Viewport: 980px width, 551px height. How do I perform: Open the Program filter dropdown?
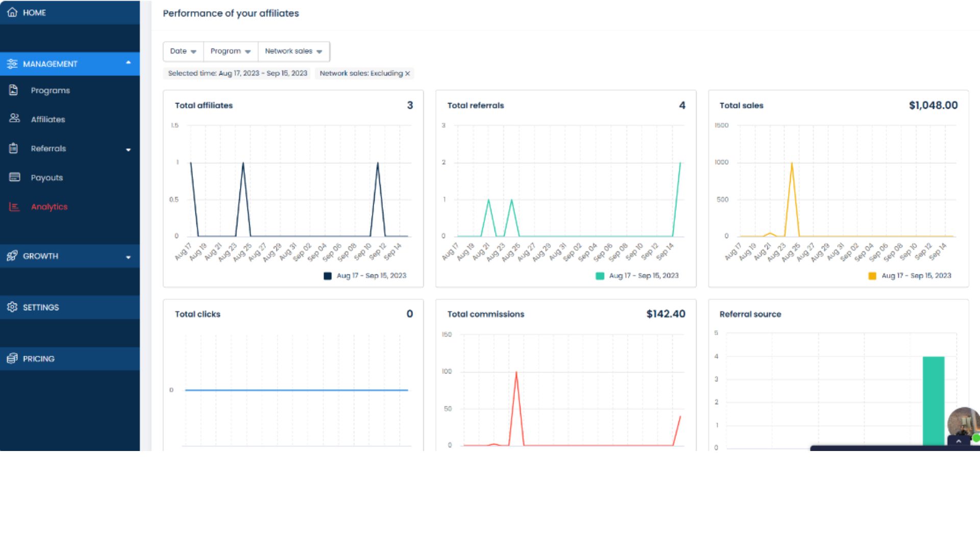coord(231,52)
